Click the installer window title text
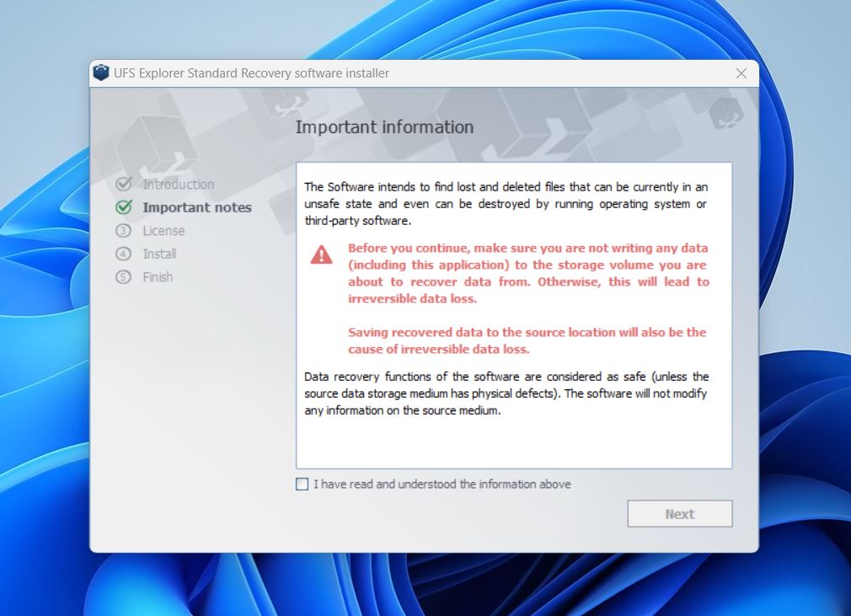 tap(251, 73)
